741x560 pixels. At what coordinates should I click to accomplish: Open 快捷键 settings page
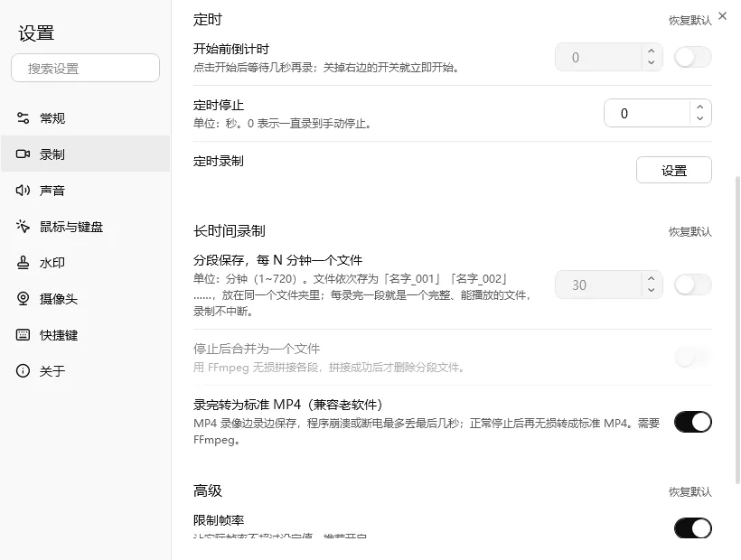pos(85,335)
